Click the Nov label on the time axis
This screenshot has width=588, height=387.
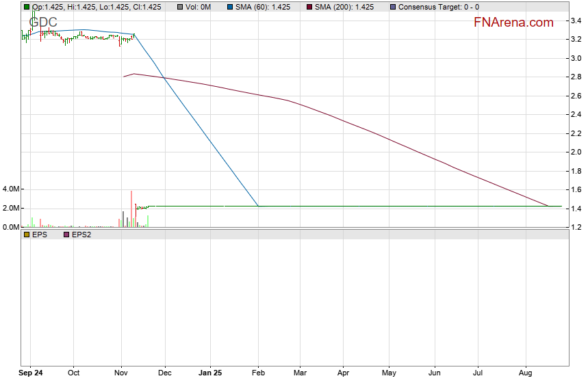121,373
